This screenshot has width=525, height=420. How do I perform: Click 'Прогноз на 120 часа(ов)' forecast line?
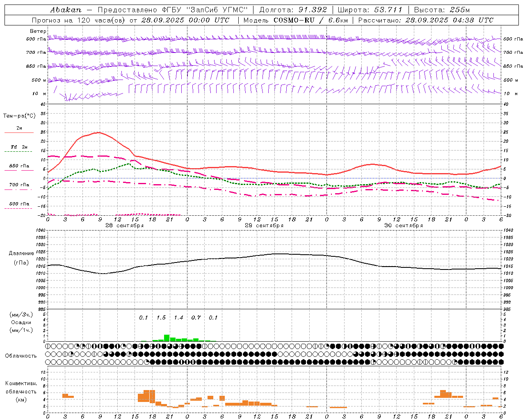coord(78,20)
